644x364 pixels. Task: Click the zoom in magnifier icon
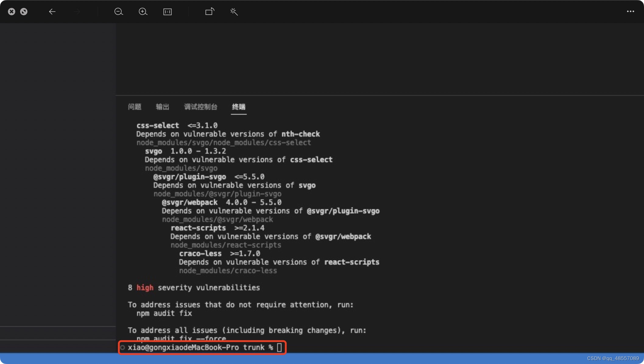(143, 12)
